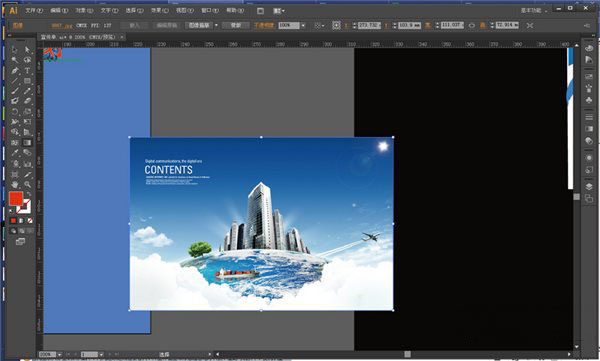Open the 文件 (File) menu
The height and width of the screenshot is (361, 600).
[x=34, y=11]
